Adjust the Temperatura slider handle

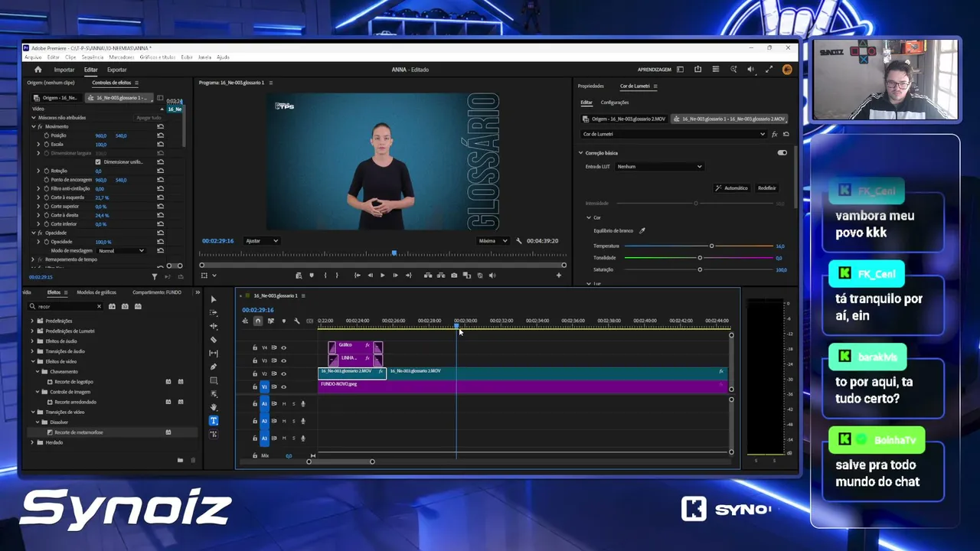pos(711,246)
